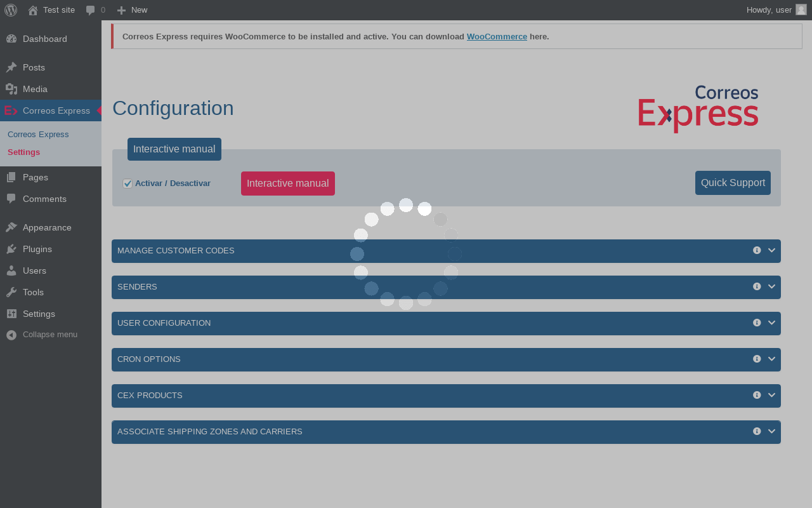This screenshot has height=508, width=812.
Task: Click the user avatar in admin bar
Action: 801,10
